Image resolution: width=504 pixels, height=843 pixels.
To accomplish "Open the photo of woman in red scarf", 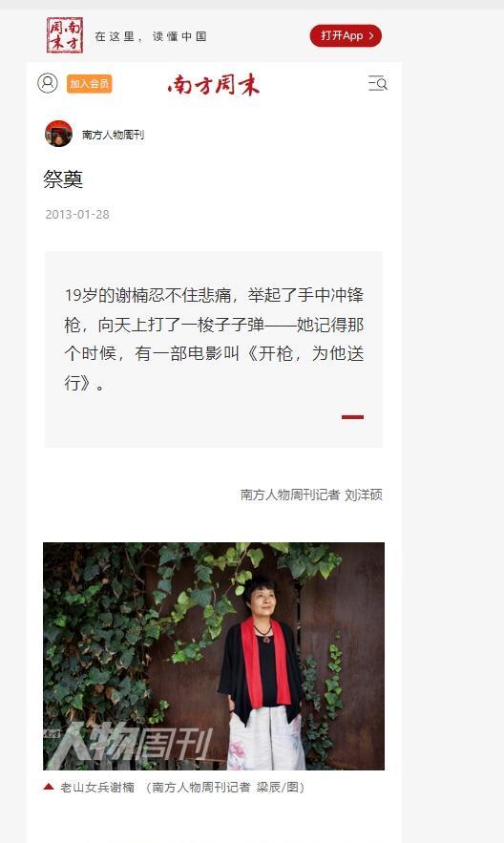I will click(214, 656).
